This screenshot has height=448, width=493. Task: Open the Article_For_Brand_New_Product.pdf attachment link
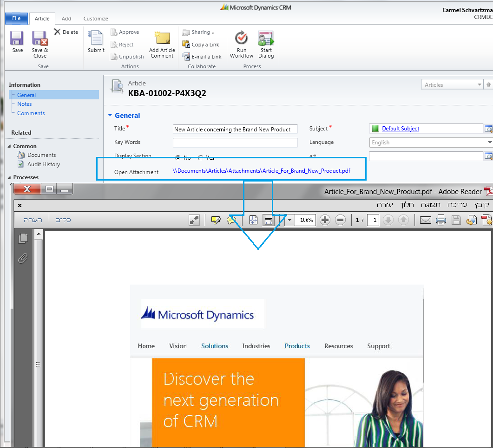[261, 171]
